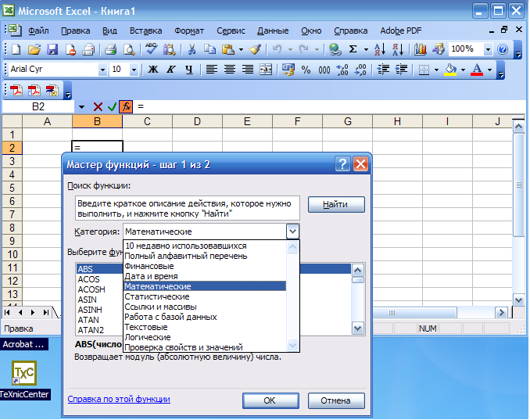Image resolution: width=530 pixels, height=420 pixels.
Task: Copy using the Copy icon
Action: (x=209, y=50)
